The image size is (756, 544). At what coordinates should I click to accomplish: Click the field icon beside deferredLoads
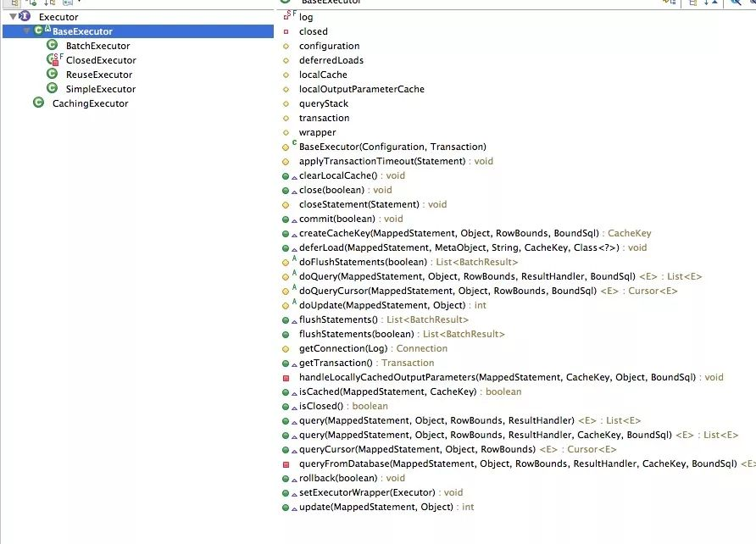(286, 61)
